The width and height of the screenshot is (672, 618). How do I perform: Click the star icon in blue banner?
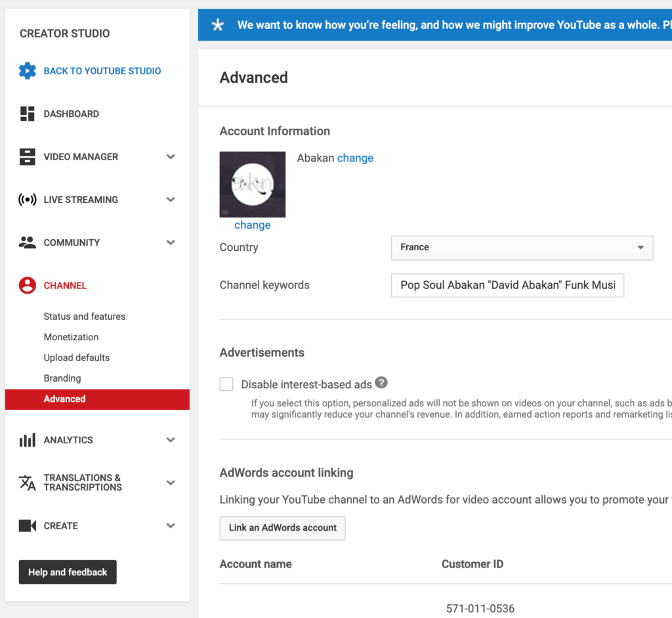218,25
